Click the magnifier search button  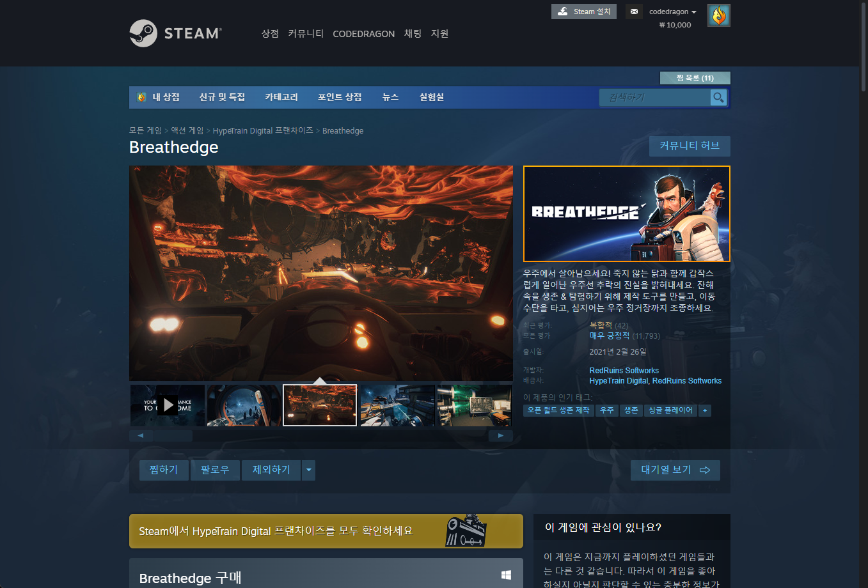[718, 97]
